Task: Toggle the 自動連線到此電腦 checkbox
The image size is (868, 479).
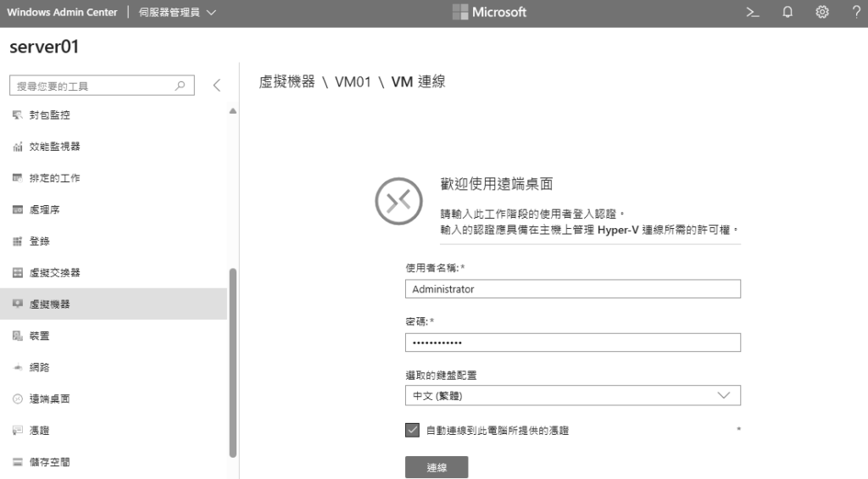Action: click(x=413, y=431)
